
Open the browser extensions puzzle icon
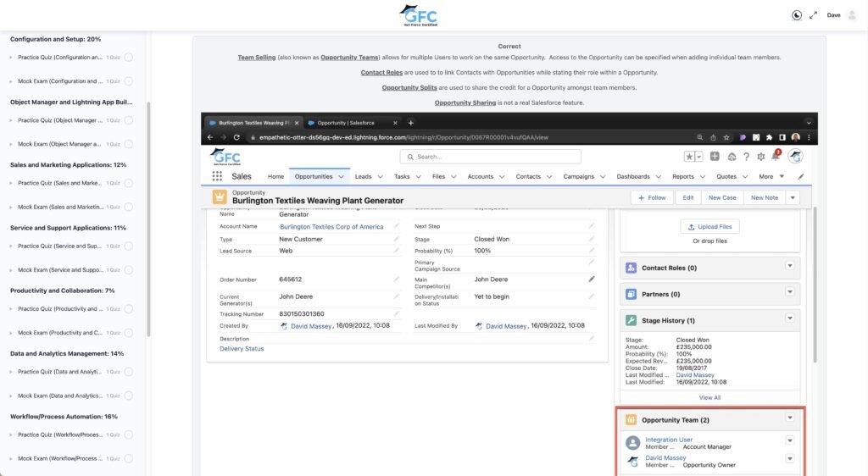[769, 137]
